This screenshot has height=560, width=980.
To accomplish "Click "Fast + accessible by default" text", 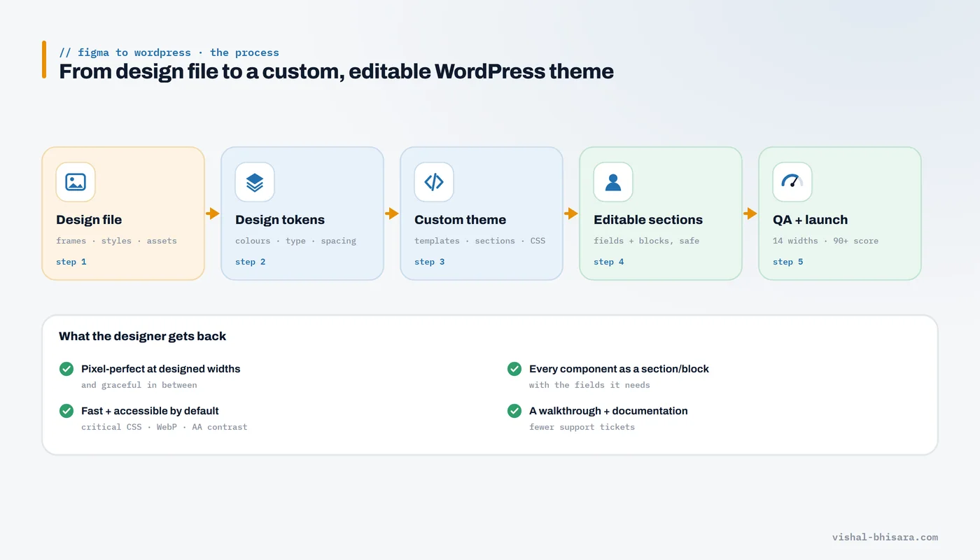I will coord(150,411).
